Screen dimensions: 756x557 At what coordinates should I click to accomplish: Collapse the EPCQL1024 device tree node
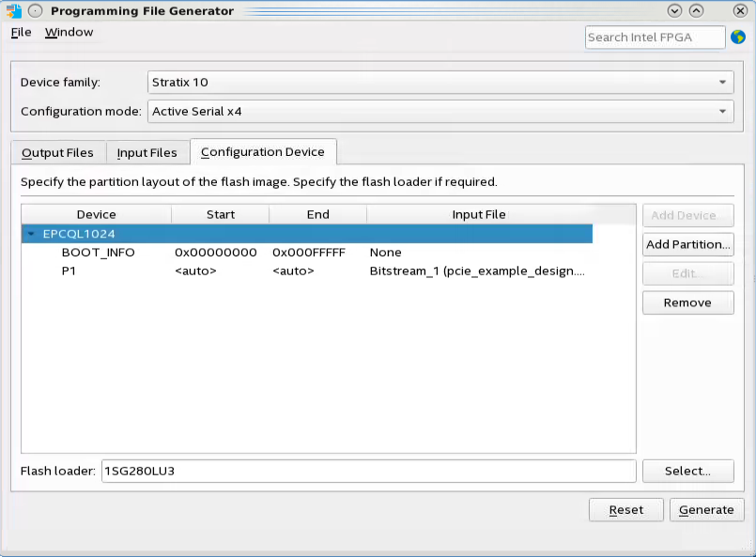[x=32, y=234]
